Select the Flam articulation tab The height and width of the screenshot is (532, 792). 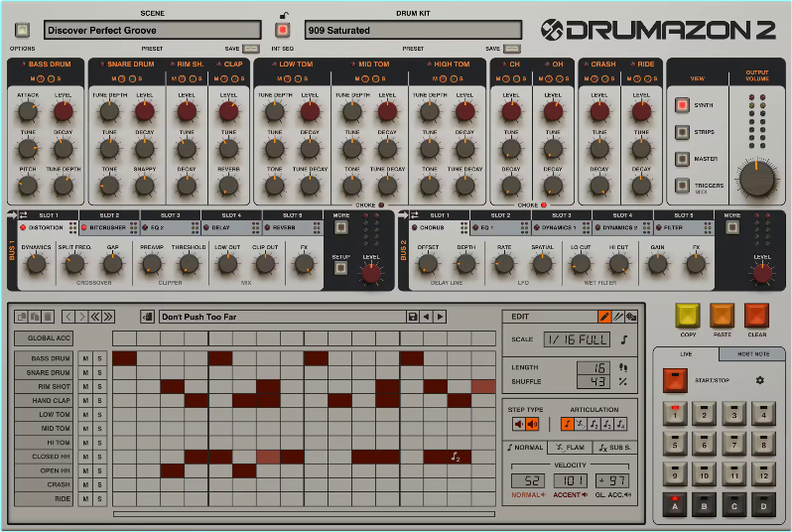coord(570,447)
